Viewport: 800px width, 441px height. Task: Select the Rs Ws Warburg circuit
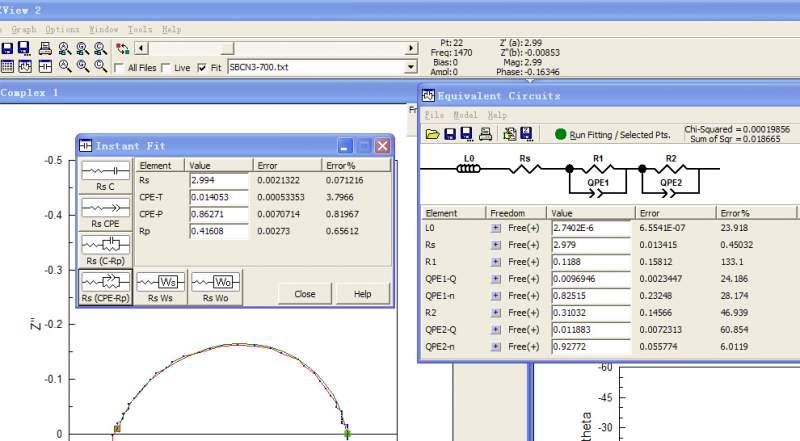pyautogui.click(x=160, y=286)
